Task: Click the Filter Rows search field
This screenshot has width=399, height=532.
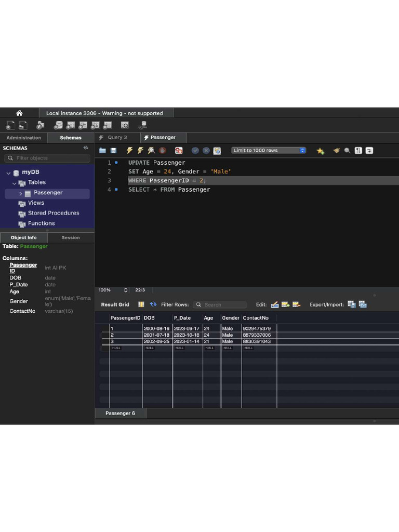Action: click(x=220, y=305)
